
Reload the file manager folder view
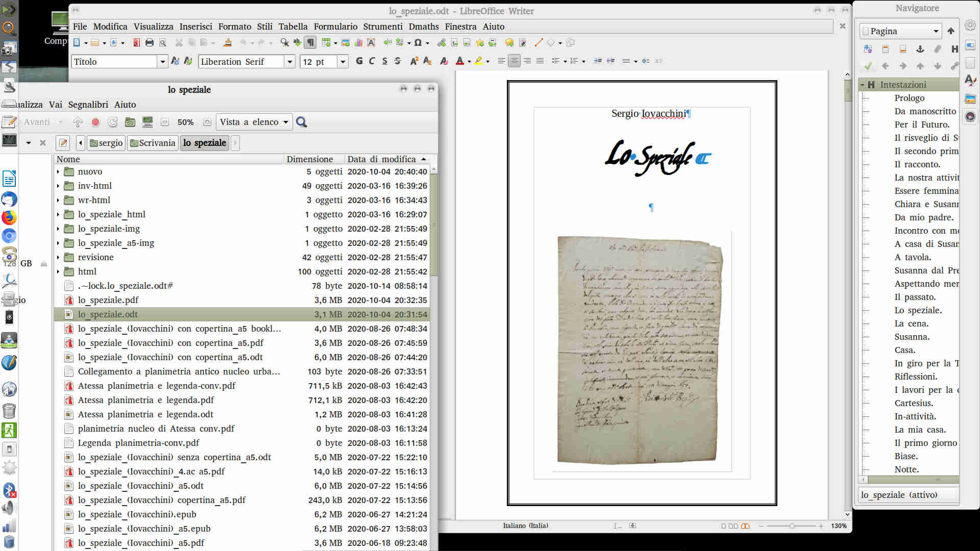point(113,122)
